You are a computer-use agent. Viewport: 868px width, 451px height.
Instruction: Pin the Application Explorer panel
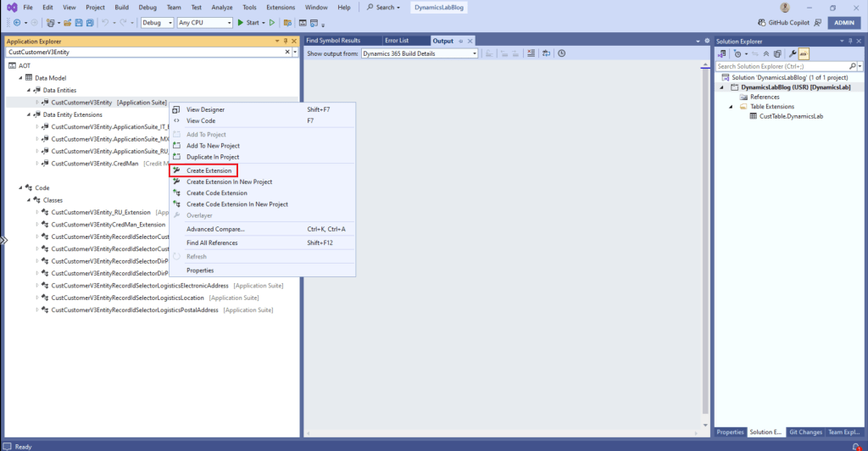pyautogui.click(x=286, y=41)
